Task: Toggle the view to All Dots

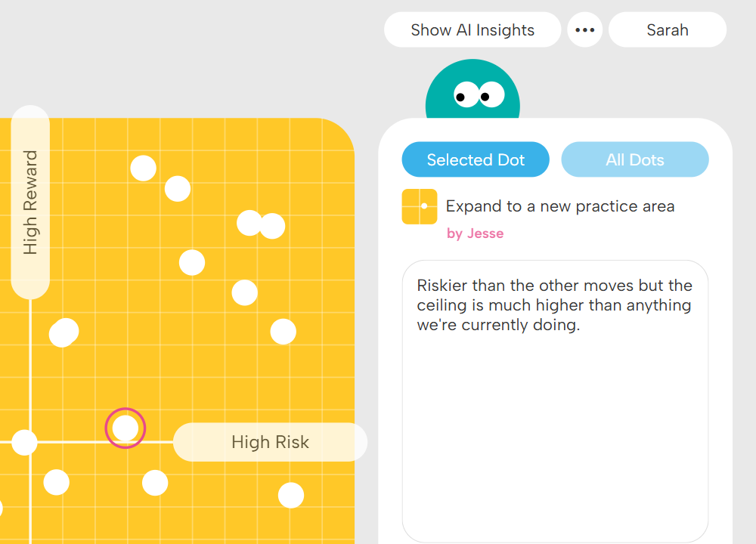Action: click(x=635, y=159)
